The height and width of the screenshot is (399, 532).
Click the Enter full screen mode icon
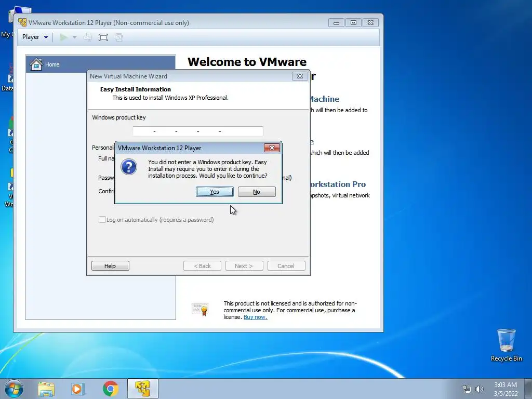tap(103, 37)
